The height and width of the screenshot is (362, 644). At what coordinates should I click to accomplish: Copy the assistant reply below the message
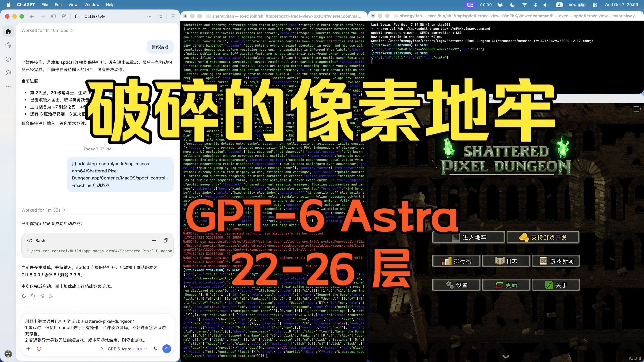tap(24, 296)
